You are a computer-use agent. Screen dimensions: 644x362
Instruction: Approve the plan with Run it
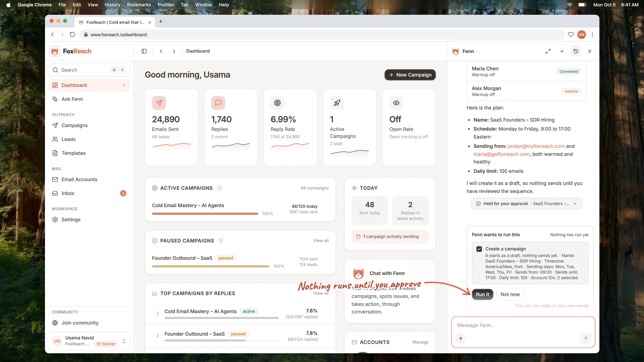pyautogui.click(x=482, y=294)
